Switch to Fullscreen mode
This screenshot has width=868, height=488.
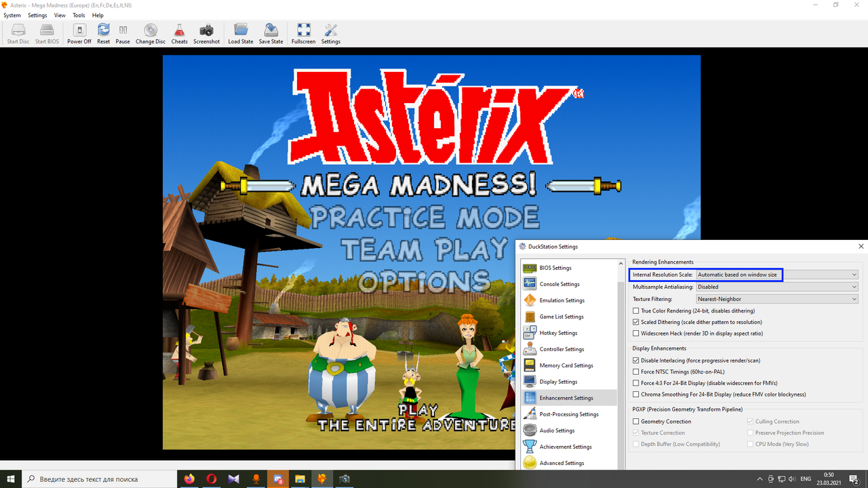click(x=304, y=33)
